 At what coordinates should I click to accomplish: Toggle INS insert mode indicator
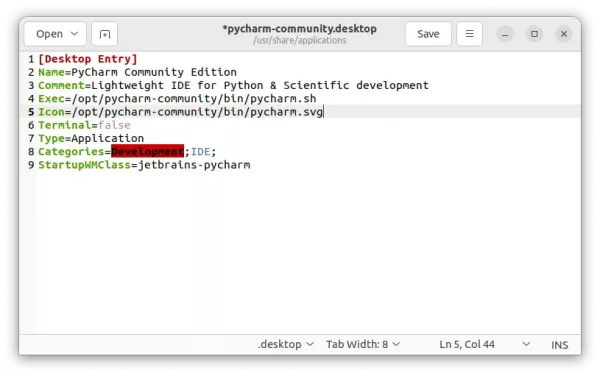(x=559, y=345)
